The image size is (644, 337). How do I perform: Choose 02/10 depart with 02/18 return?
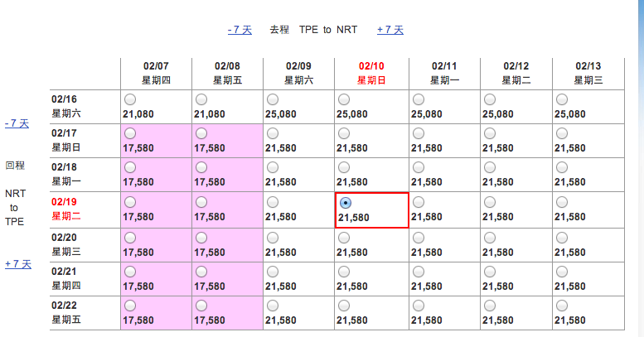click(344, 167)
